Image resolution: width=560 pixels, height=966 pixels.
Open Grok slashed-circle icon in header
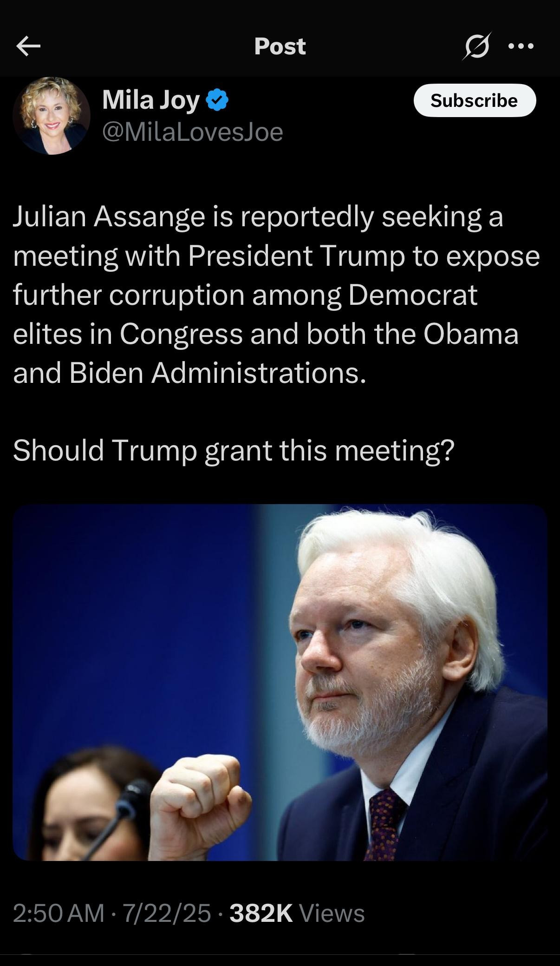[x=476, y=46]
